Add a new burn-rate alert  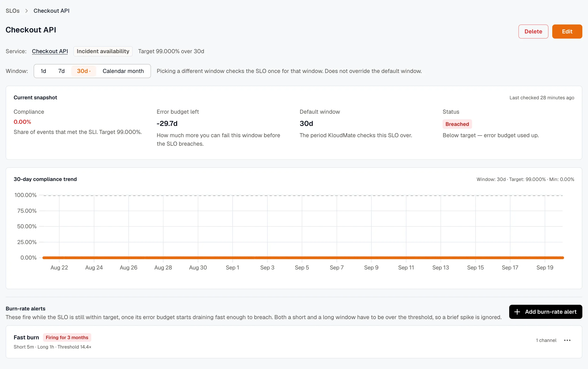[546, 312]
